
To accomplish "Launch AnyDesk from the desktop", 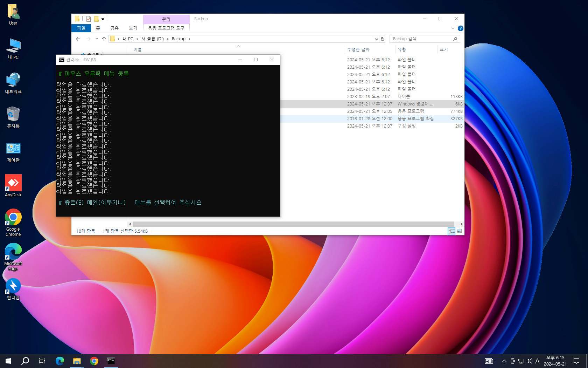I will pos(13,186).
